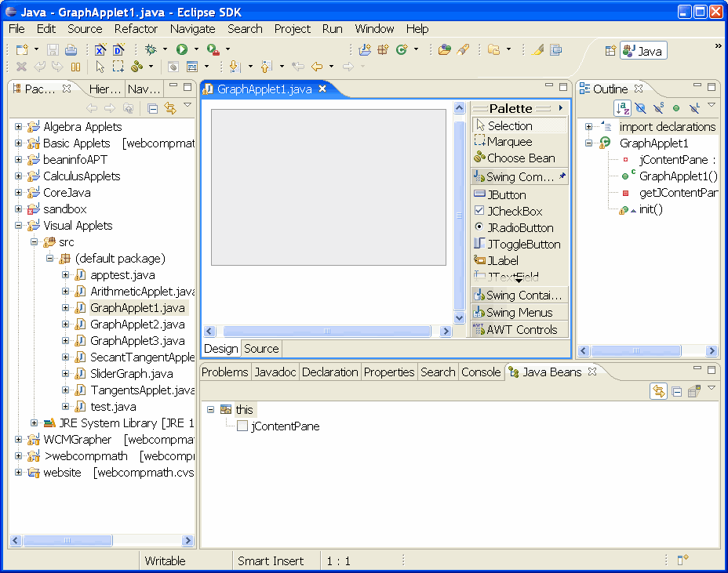Open the Navigate menu
The width and height of the screenshot is (728, 573).
(193, 29)
